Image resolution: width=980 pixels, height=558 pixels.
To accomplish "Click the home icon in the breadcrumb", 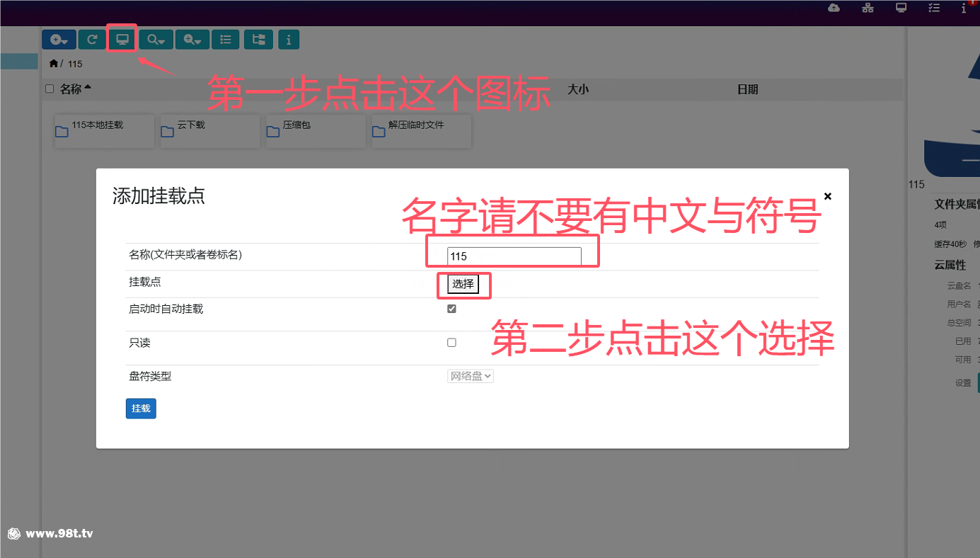I will 53,64.
